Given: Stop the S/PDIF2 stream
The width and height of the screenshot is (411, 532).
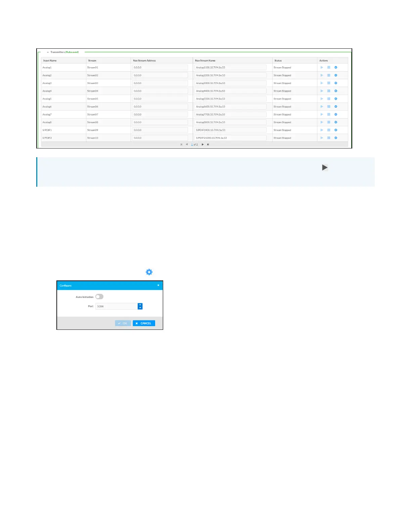Looking at the screenshot, I should pos(329,138).
